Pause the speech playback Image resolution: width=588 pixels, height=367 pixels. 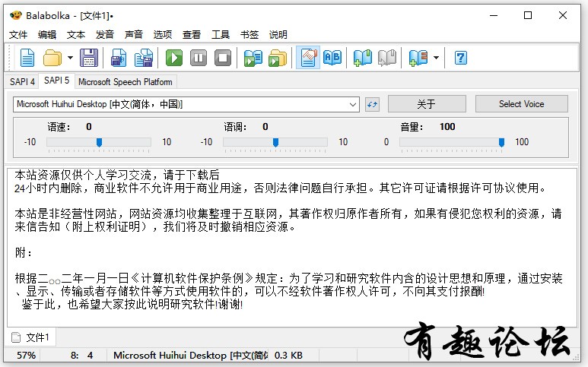point(199,58)
